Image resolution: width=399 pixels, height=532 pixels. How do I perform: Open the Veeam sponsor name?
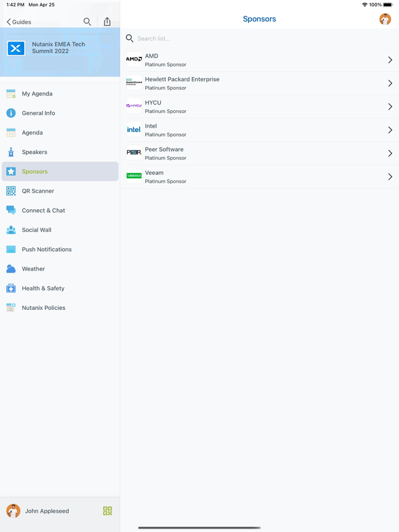[154, 173]
